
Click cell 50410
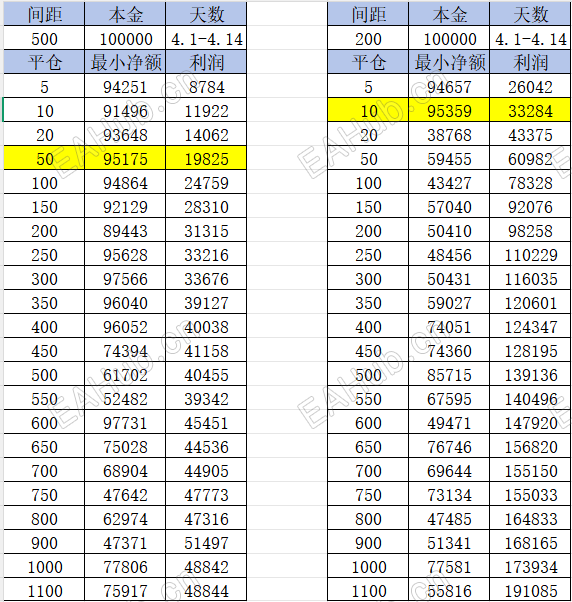449,230
